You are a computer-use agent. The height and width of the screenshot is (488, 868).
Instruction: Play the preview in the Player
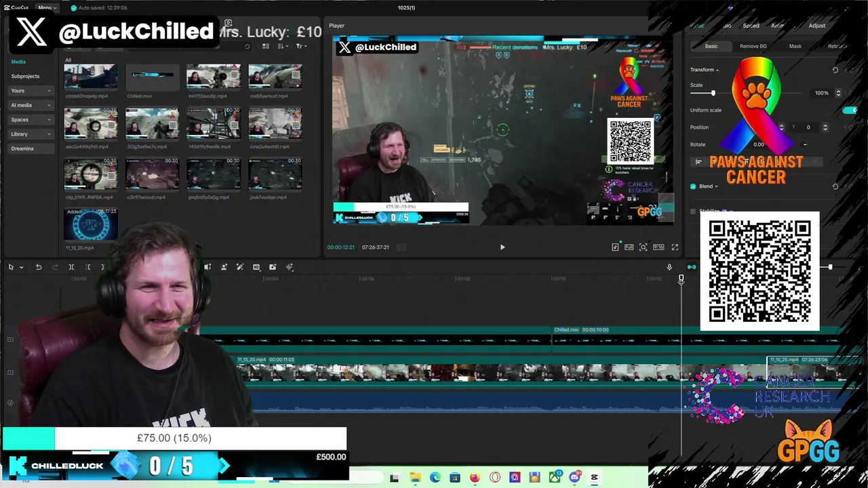502,247
